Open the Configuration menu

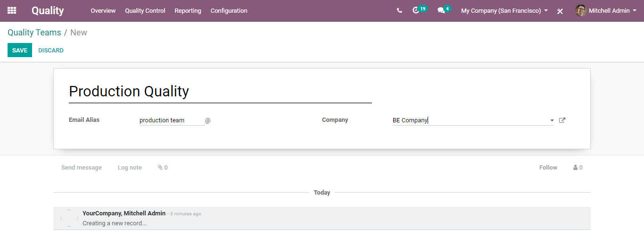click(229, 10)
